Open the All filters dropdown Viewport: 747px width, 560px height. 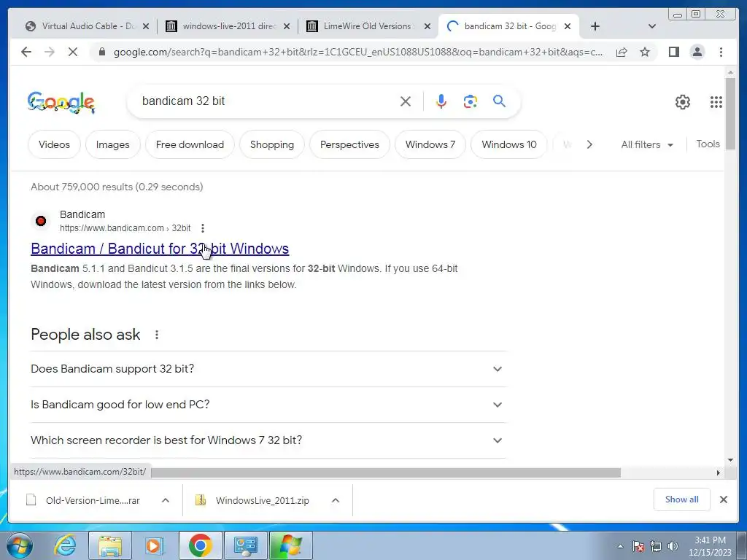647,144
